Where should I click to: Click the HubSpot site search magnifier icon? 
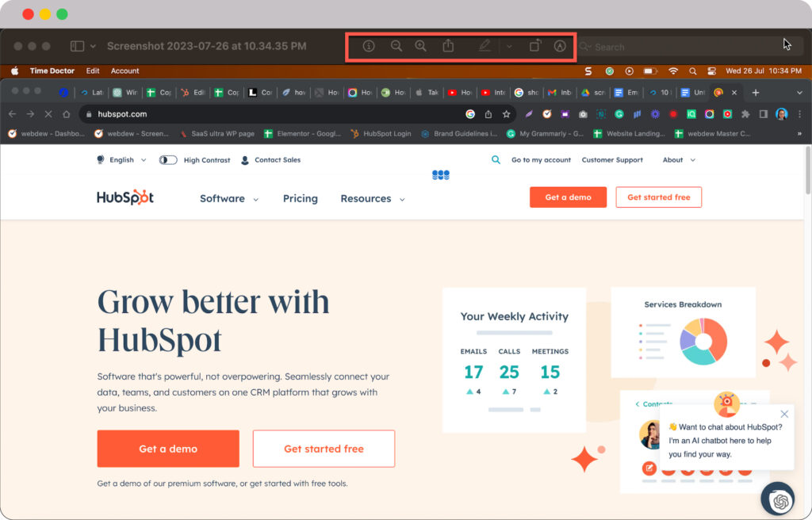[496, 160]
